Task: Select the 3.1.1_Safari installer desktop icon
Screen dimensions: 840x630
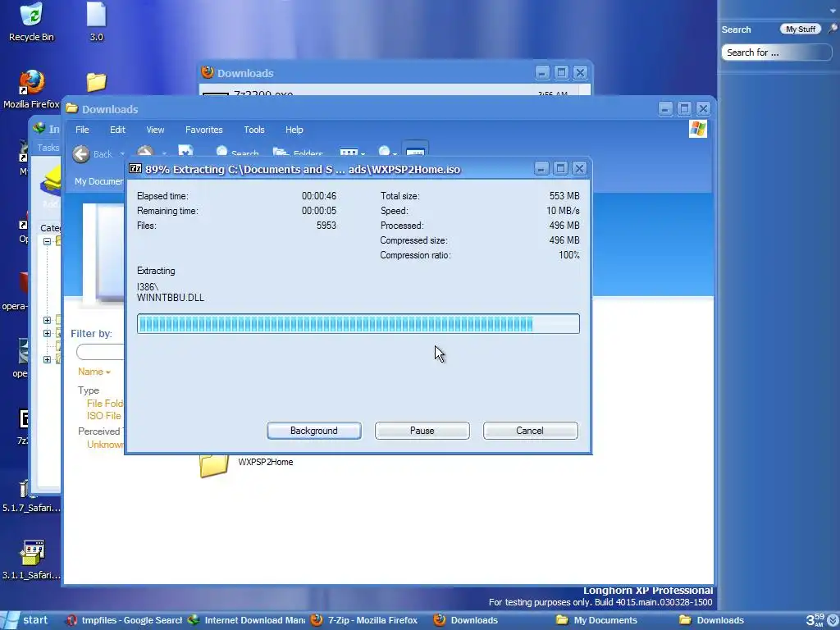Action: coord(32,559)
